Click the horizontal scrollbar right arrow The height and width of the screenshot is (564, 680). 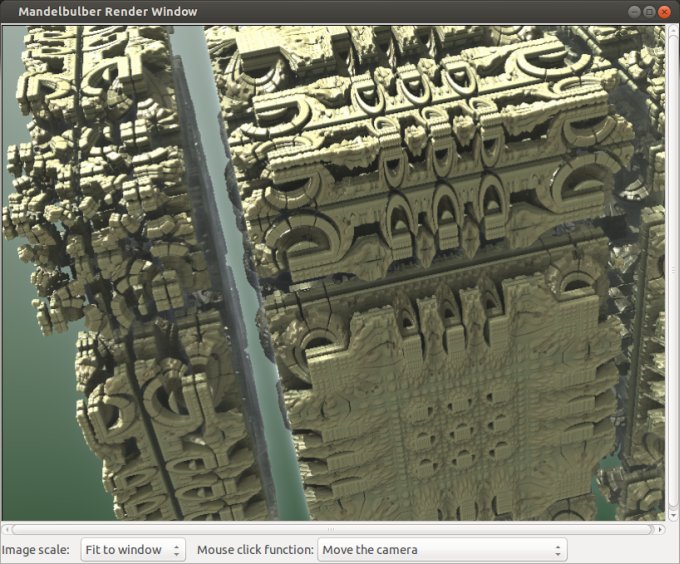point(659,529)
